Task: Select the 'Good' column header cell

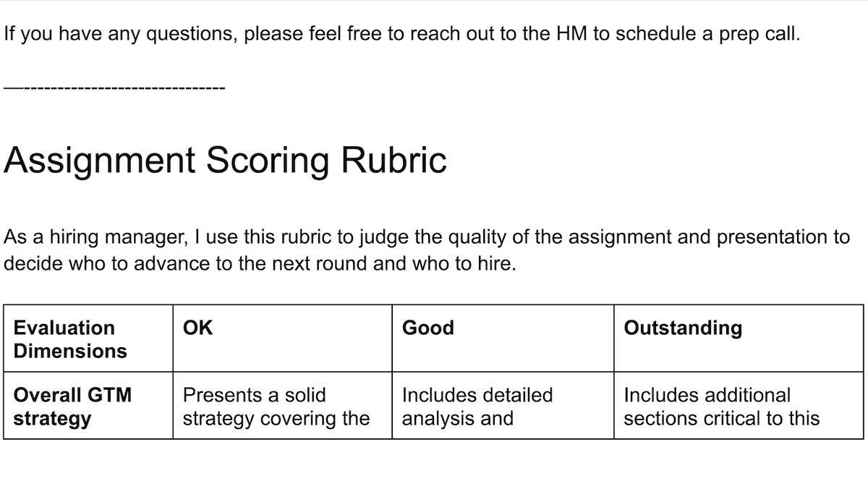Action: (503, 339)
